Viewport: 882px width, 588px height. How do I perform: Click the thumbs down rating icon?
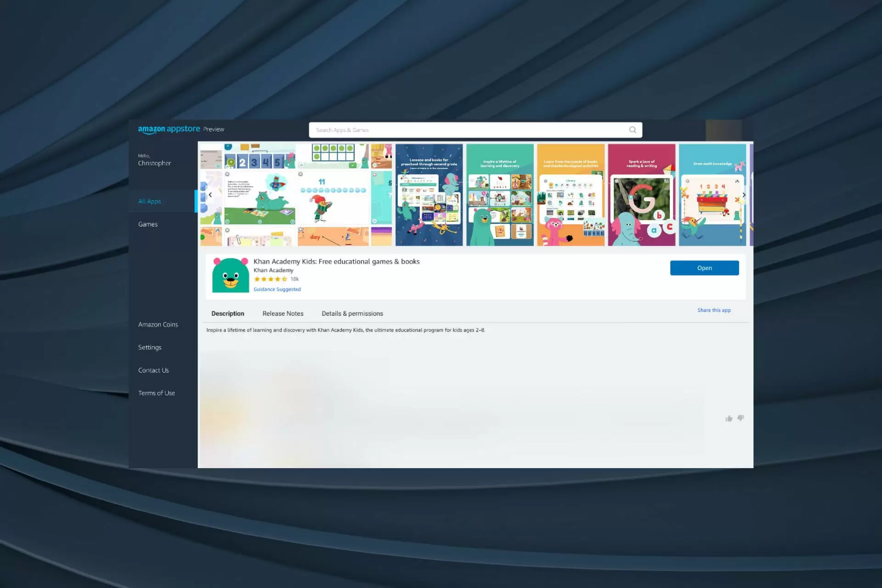tap(740, 418)
